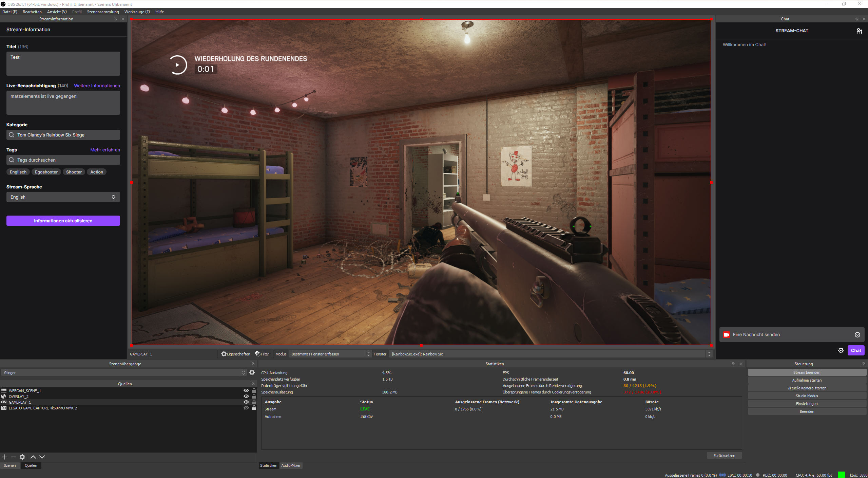
Task: Open Stinger transition settings gear
Action: coord(252,372)
